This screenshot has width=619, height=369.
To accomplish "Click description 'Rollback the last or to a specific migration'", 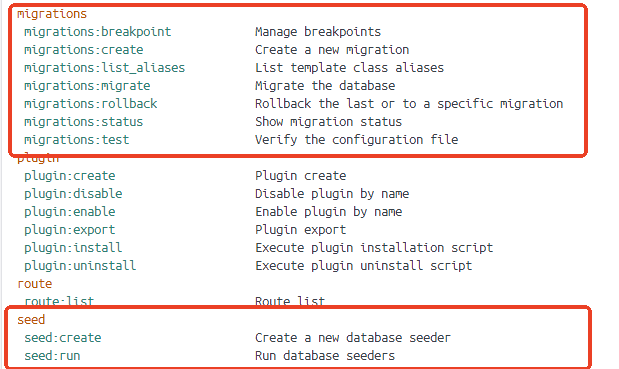I will click(409, 104).
